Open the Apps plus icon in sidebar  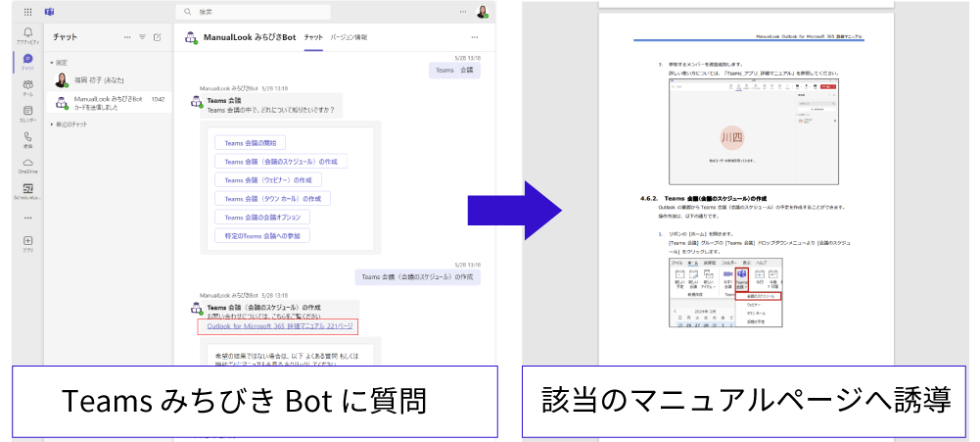click(x=27, y=241)
